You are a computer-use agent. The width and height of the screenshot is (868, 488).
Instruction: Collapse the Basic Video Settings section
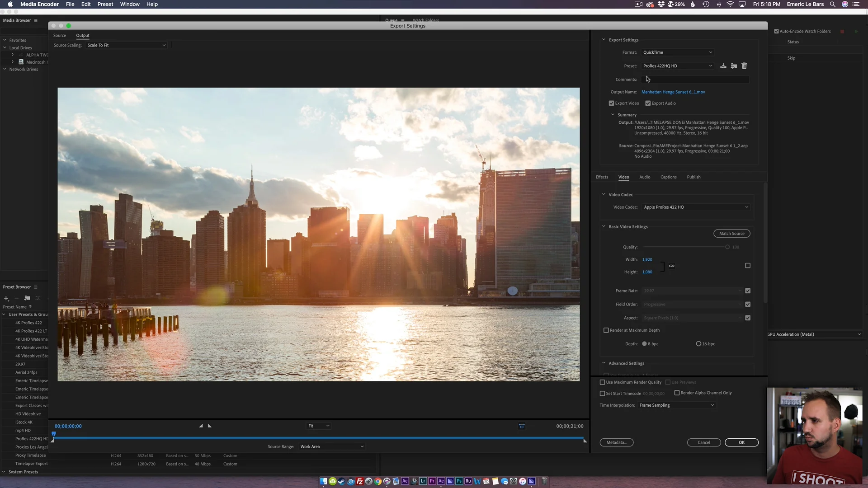(604, 226)
